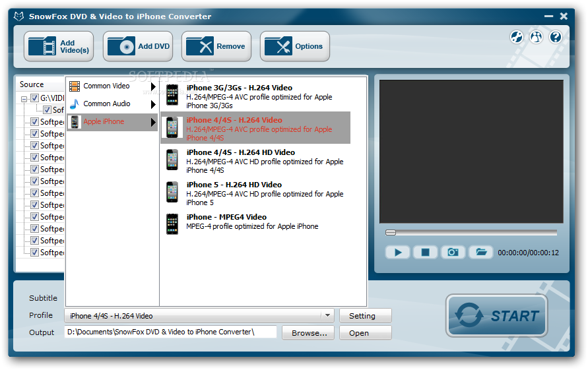
Task: Click the preview seek slider handle
Action: 391,232
